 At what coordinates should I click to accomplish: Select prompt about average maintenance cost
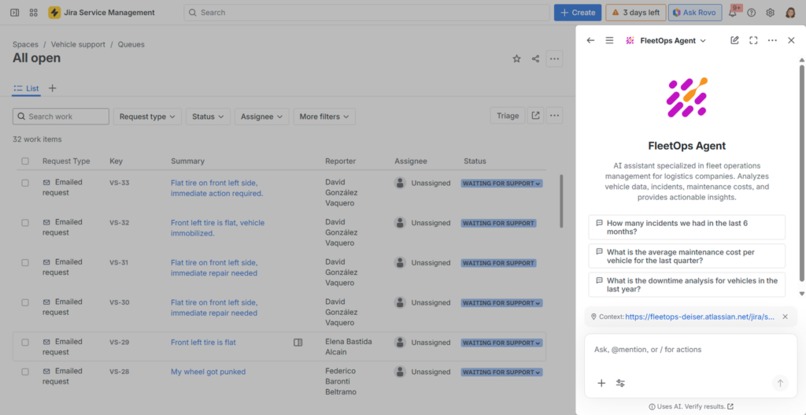point(687,256)
